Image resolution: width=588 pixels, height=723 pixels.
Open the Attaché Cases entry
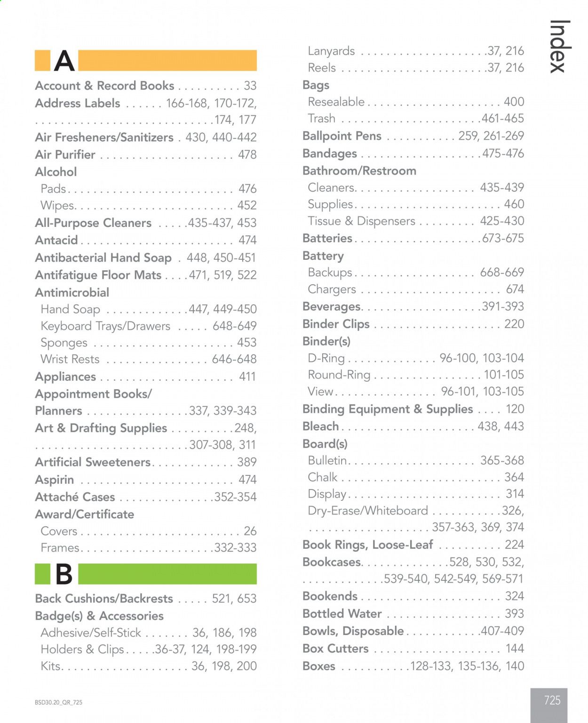146,497
